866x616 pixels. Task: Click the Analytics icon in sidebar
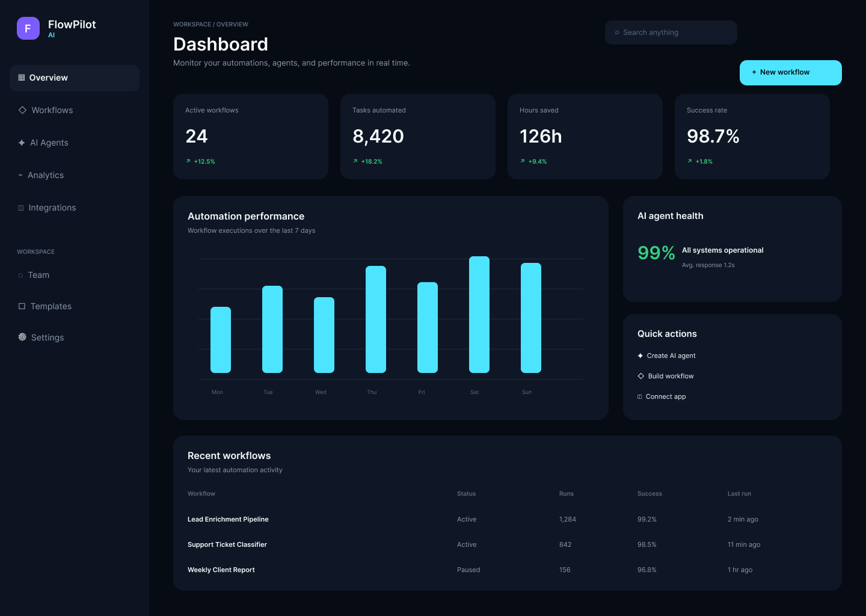20,175
